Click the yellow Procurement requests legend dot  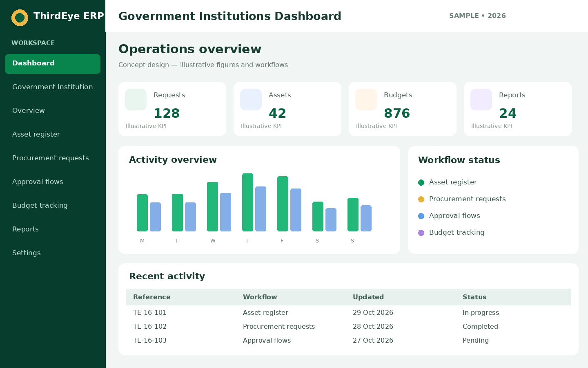coord(421,199)
